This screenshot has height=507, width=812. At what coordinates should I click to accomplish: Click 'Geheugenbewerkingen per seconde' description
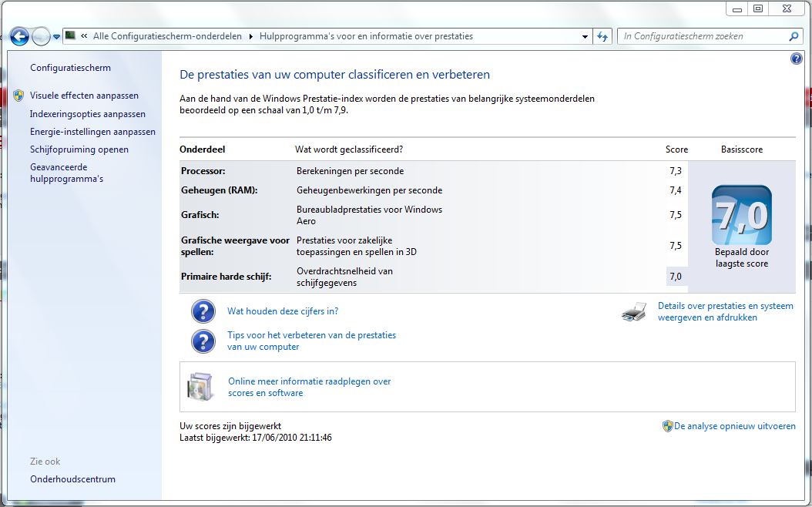[x=369, y=190]
